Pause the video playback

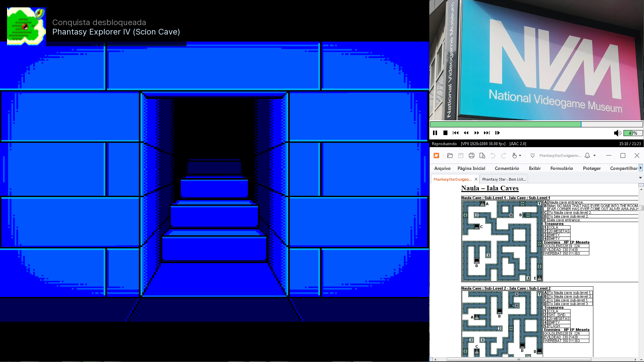click(x=435, y=133)
